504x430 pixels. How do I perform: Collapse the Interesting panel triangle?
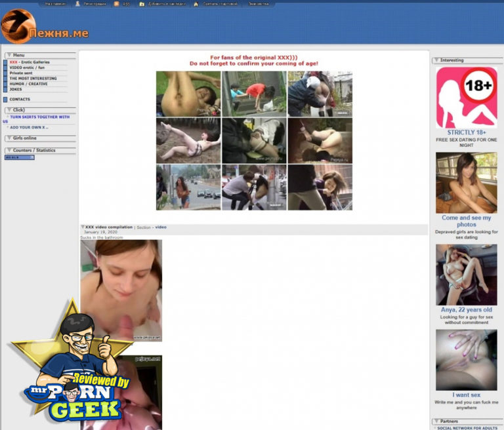(436, 60)
